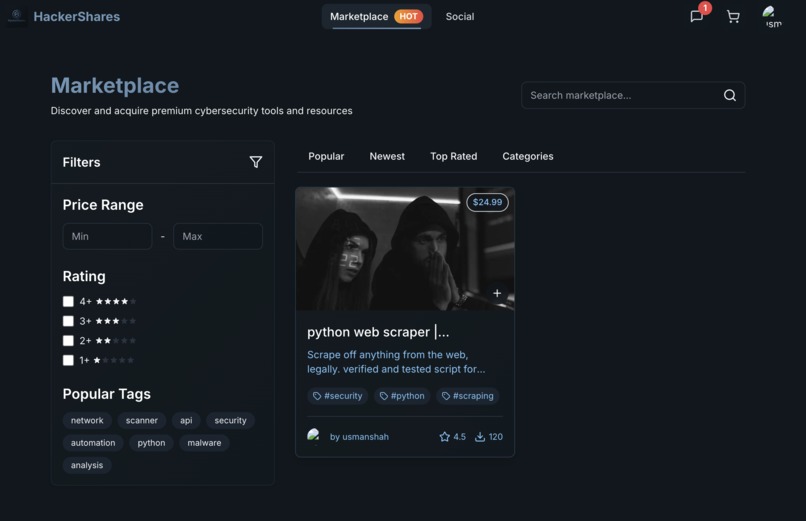Select the security popular tag
Viewport: 806px width, 521px height.
pyautogui.click(x=230, y=420)
